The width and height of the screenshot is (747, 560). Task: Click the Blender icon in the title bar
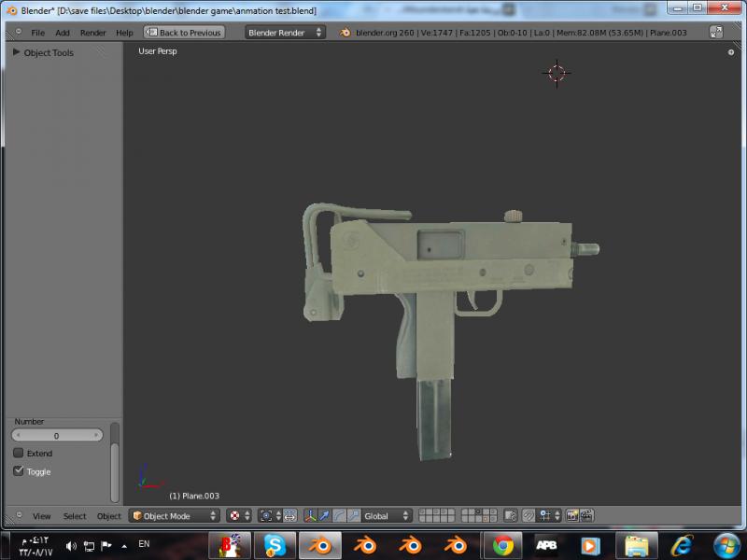[11, 10]
